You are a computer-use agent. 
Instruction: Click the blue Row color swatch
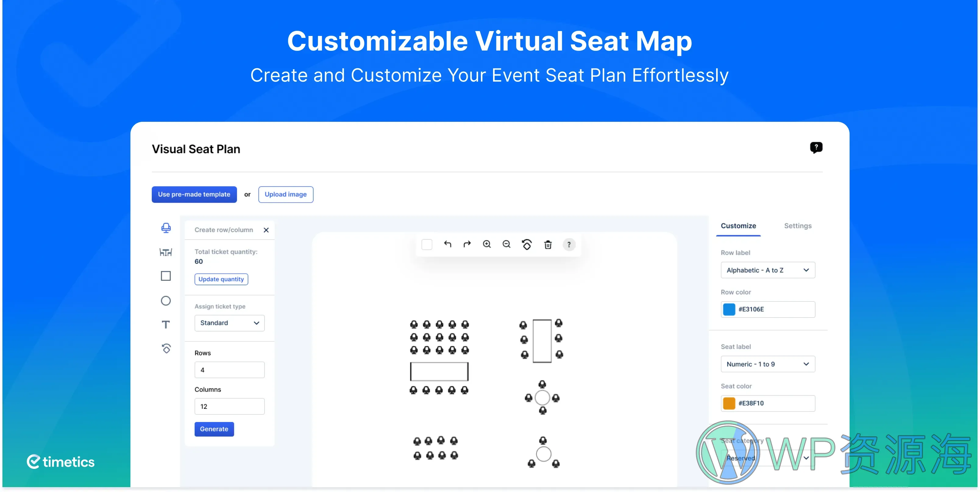pos(729,309)
